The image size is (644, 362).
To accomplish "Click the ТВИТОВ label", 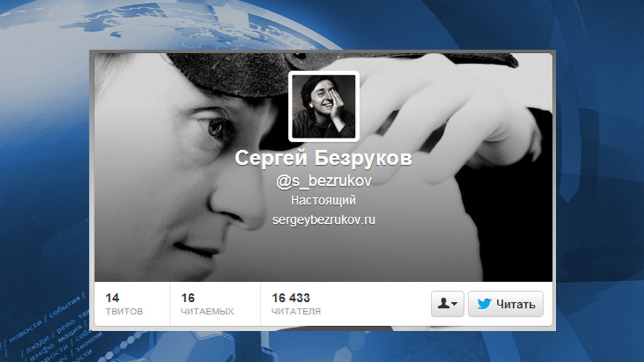I will click(x=124, y=312).
